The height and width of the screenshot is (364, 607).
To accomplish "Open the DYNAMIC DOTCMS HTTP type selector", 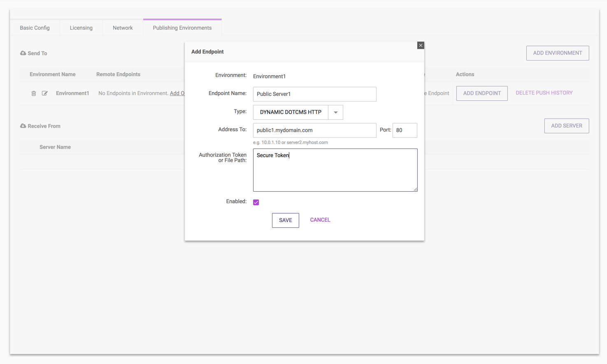I will click(x=291, y=112).
